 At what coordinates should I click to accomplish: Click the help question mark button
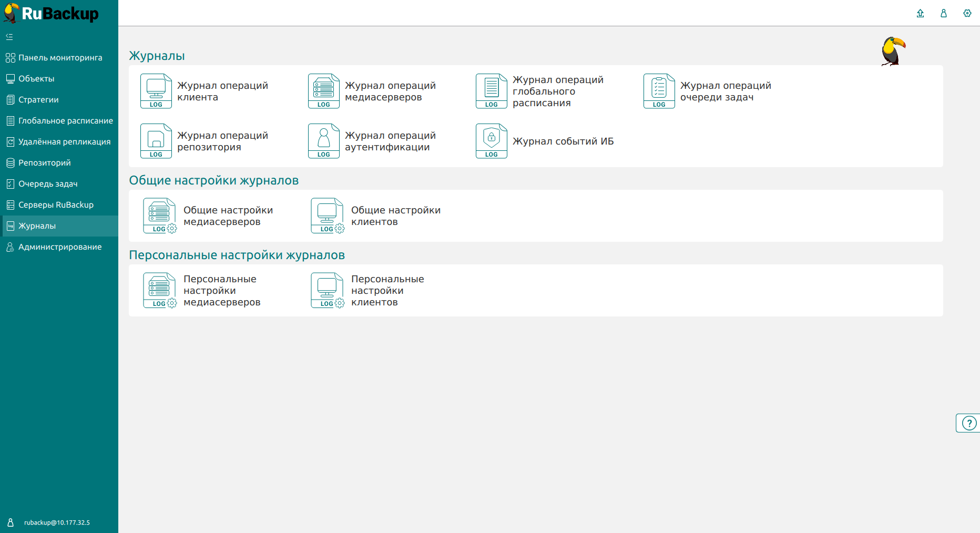pyautogui.click(x=968, y=423)
